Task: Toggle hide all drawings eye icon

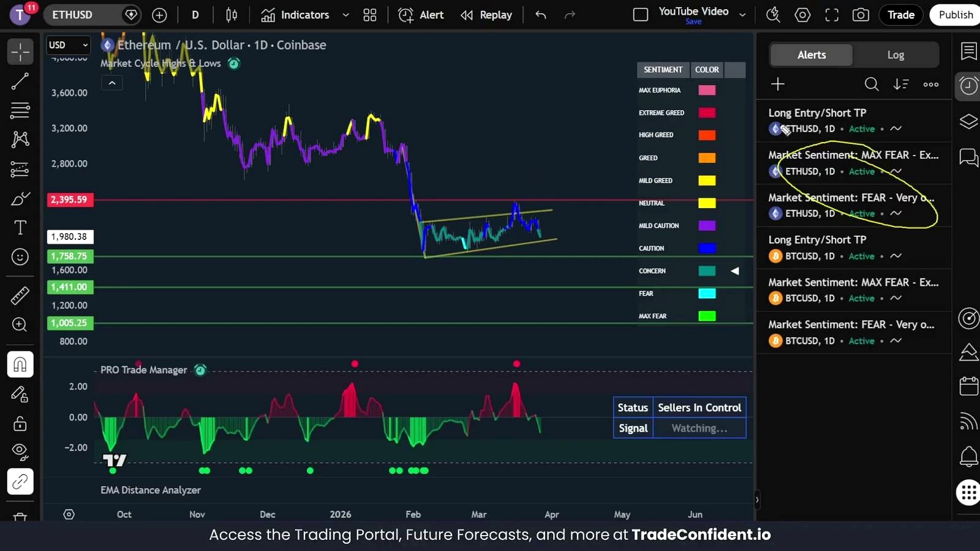Action: pyautogui.click(x=20, y=452)
